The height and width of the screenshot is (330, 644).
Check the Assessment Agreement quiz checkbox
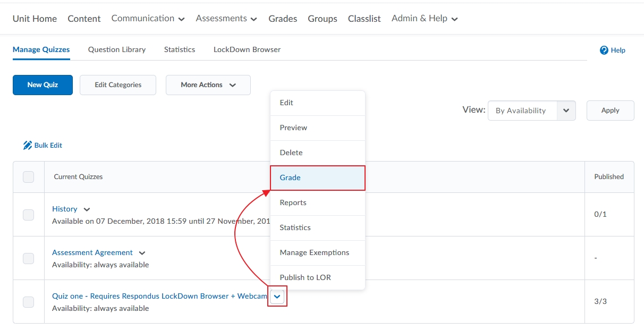pyautogui.click(x=29, y=258)
